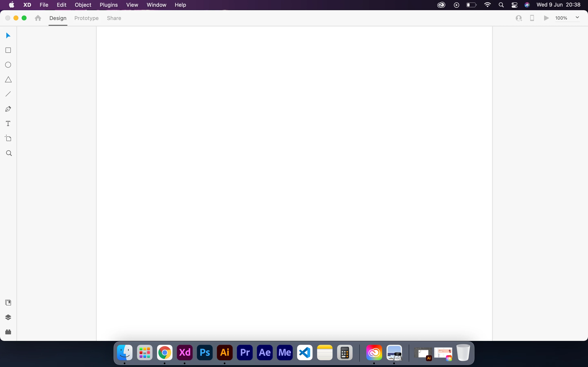Viewport: 588px width, 367px height.
Task: Click the Home icon button
Action: click(x=38, y=18)
